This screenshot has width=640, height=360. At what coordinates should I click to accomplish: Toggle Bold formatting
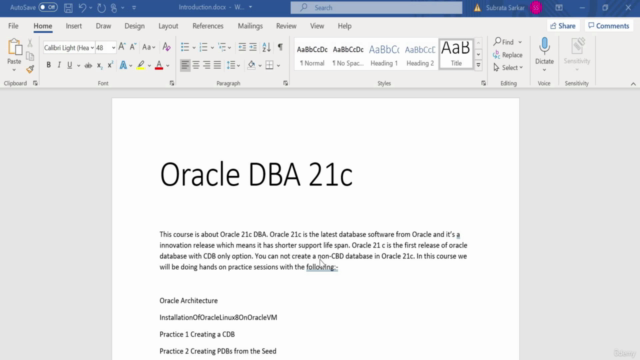pyautogui.click(x=49, y=65)
